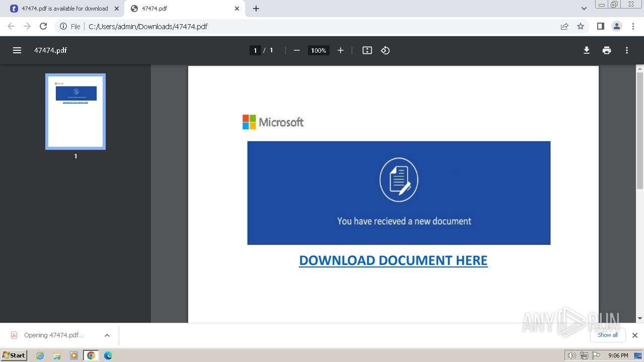Go forward in browser history

click(x=27, y=26)
